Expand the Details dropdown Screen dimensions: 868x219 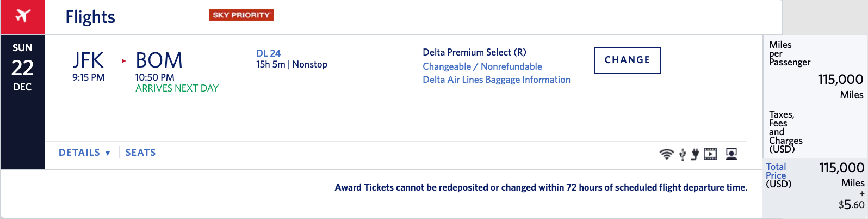pyautogui.click(x=84, y=153)
